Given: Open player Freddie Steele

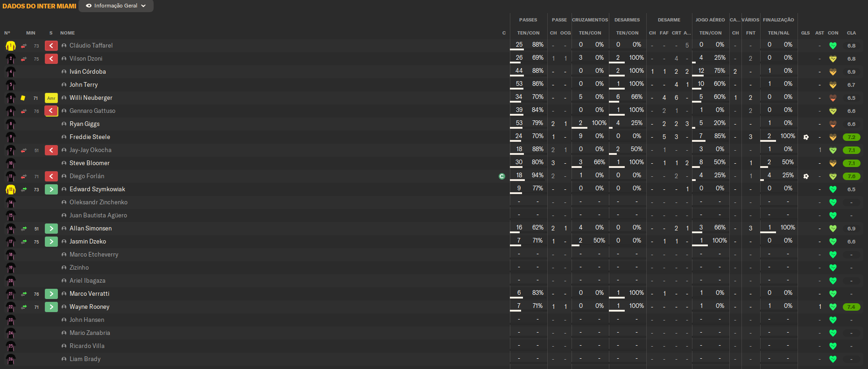Looking at the screenshot, I should click(x=90, y=137).
